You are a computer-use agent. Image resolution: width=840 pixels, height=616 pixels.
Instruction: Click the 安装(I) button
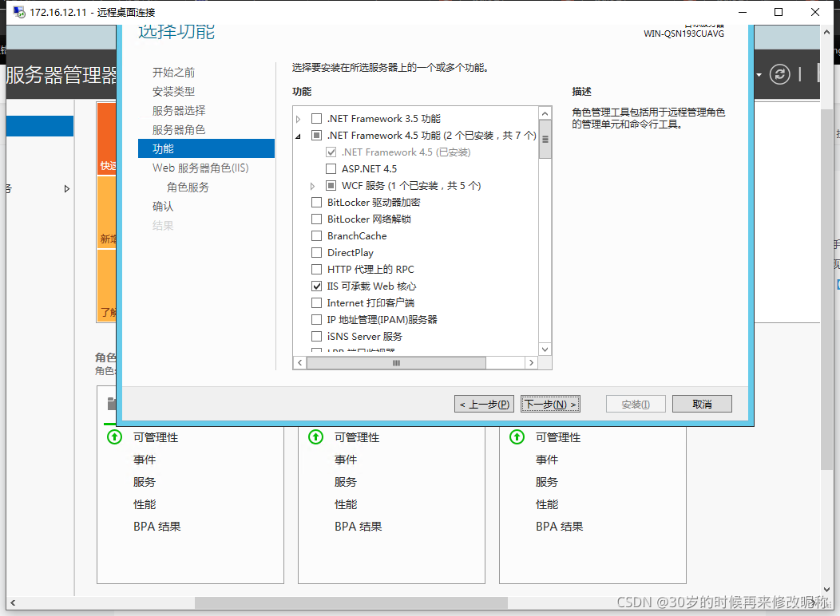[x=636, y=404]
